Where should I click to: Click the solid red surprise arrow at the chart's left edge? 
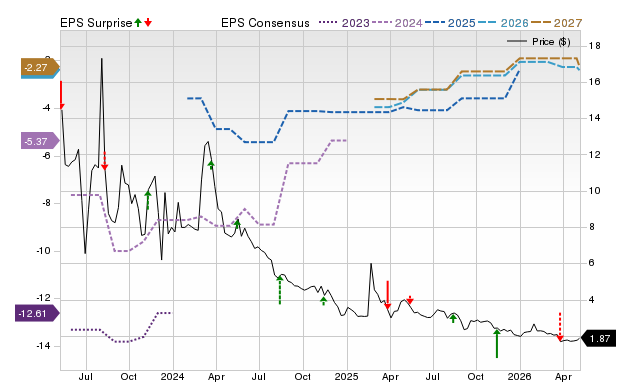[x=61, y=95]
